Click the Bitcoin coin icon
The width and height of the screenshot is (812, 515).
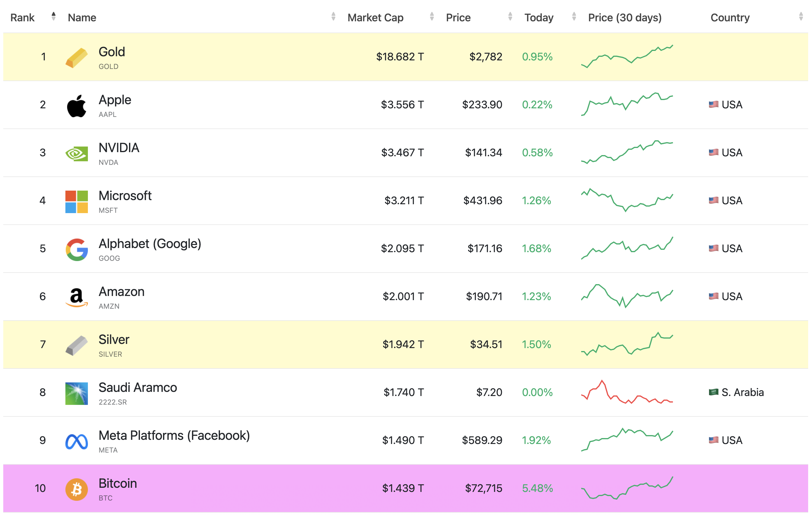(77, 489)
